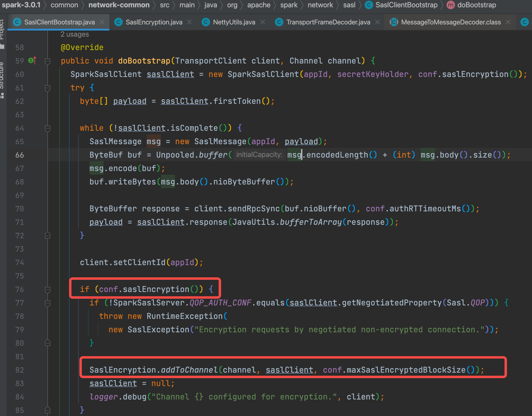This screenshot has height=416, width=532.
Task: Click the doBootstrap method name
Action: [x=144, y=61]
